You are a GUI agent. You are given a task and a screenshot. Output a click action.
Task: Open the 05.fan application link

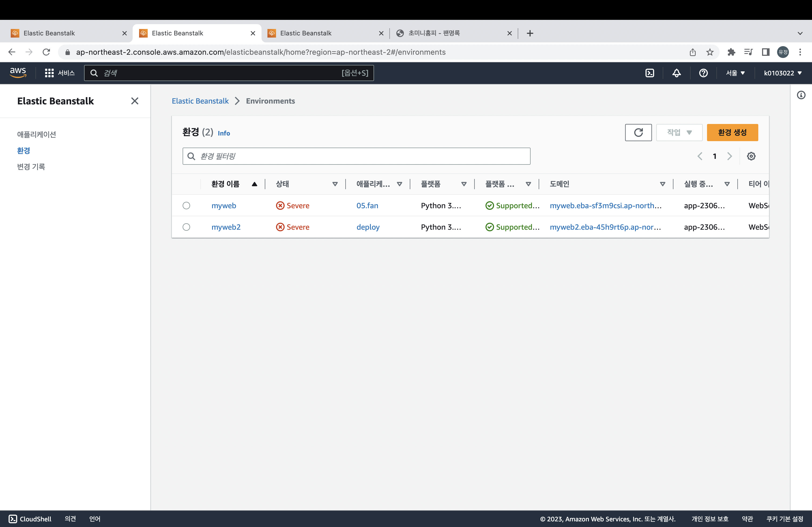pyautogui.click(x=367, y=206)
